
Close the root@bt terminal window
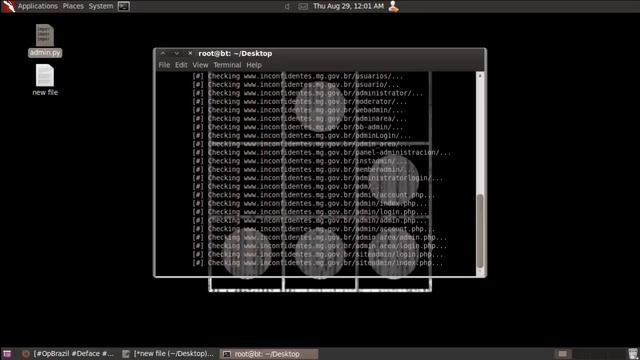point(190,53)
